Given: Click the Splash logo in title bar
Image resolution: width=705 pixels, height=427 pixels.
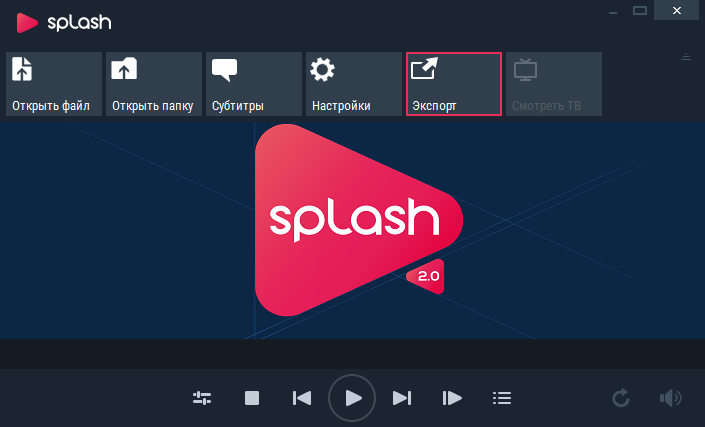Looking at the screenshot, I should coord(64,22).
